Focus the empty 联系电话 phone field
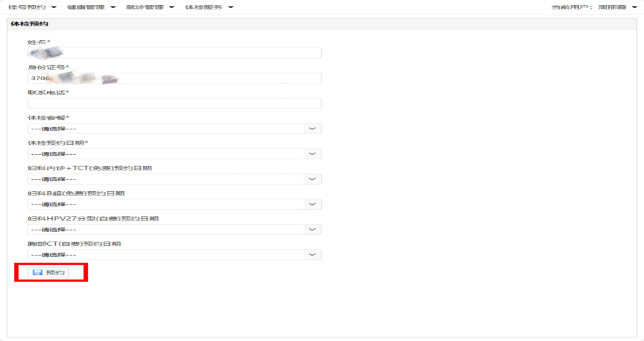644x341 pixels. point(174,103)
